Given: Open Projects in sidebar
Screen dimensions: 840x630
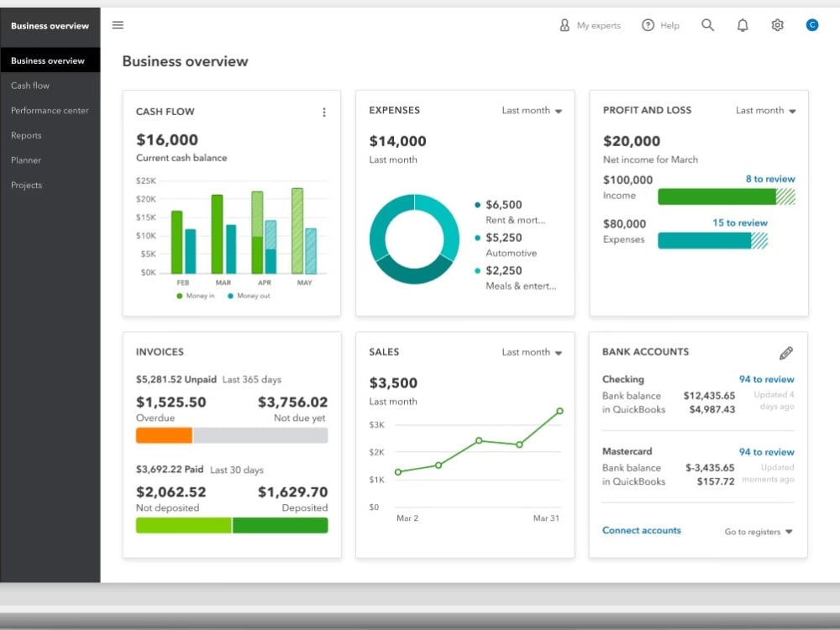Looking at the screenshot, I should click(x=26, y=185).
